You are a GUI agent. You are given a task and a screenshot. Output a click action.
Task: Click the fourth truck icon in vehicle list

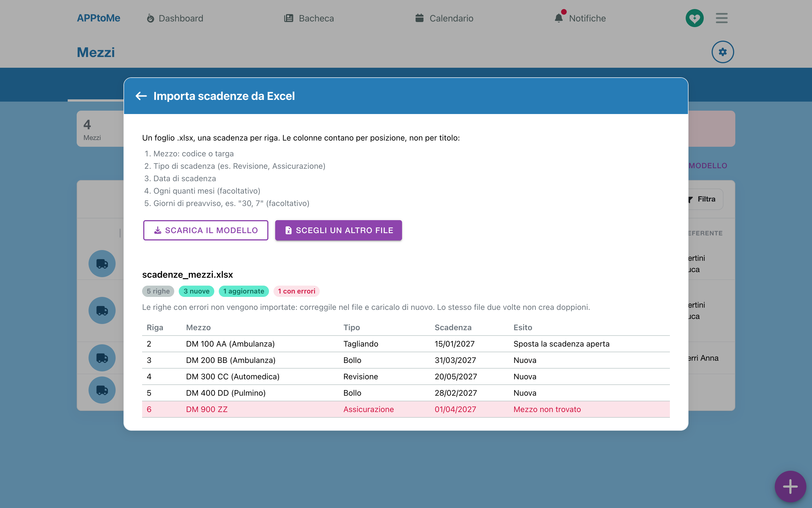102,390
